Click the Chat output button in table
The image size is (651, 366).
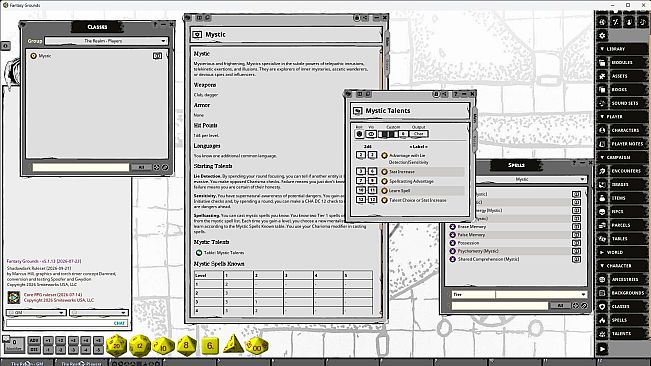click(x=418, y=134)
